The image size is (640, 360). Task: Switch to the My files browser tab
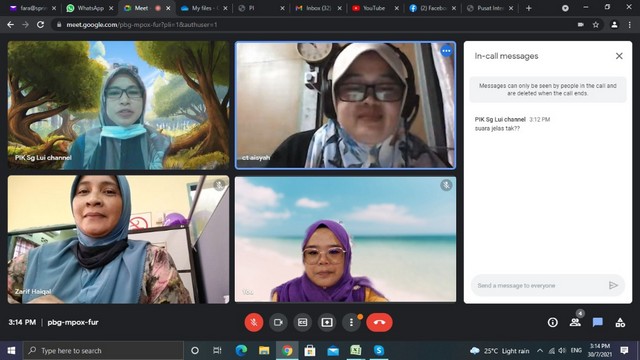pyautogui.click(x=204, y=8)
